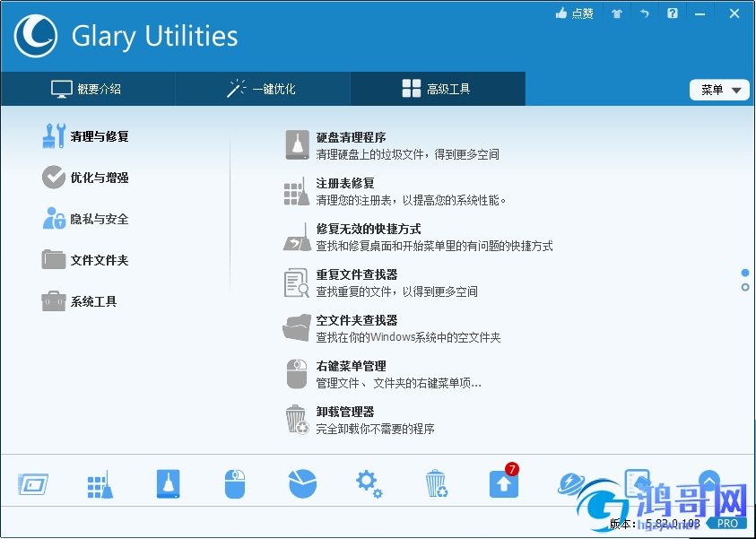Switch to the 概要介绍 tab
The width and height of the screenshot is (756, 539).
click(x=87, y=89)
